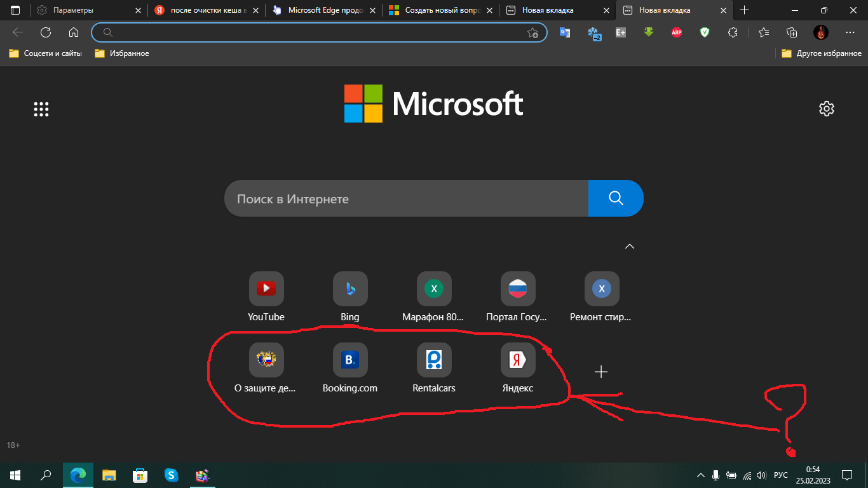Open Windows taskbar search
The width and height of the screenshot is (868, 488).
click(x=46, y=475)
